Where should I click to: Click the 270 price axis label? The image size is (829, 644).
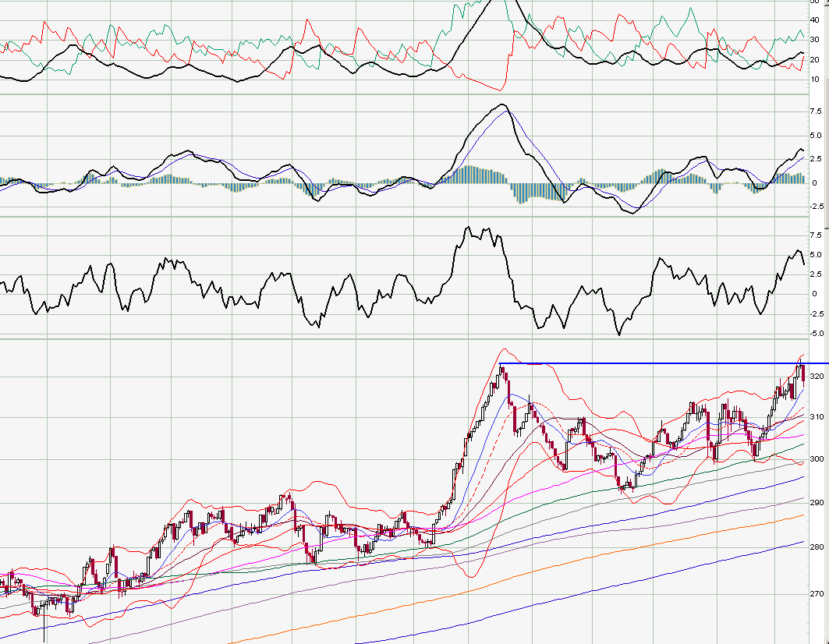[817, 594]
